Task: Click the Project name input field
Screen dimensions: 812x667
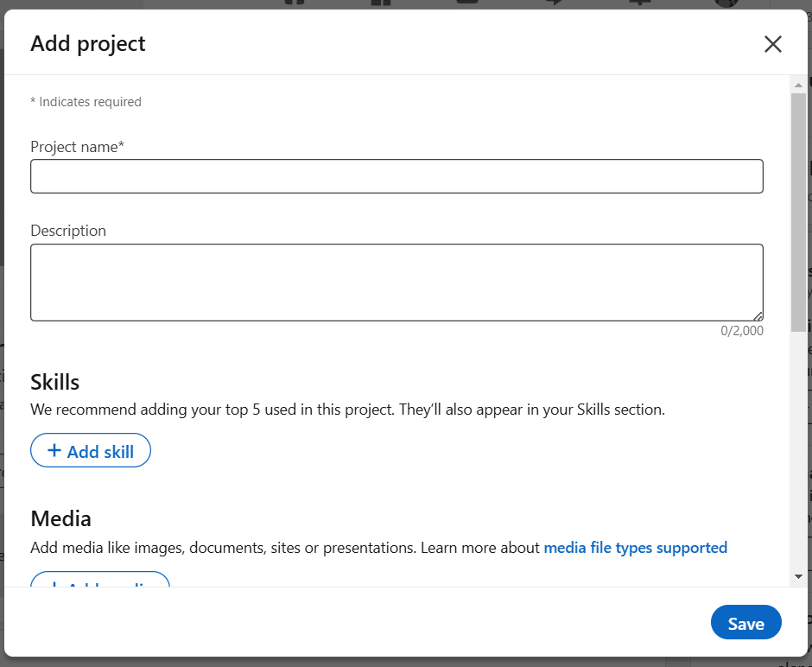Action: tap(396, 176)
